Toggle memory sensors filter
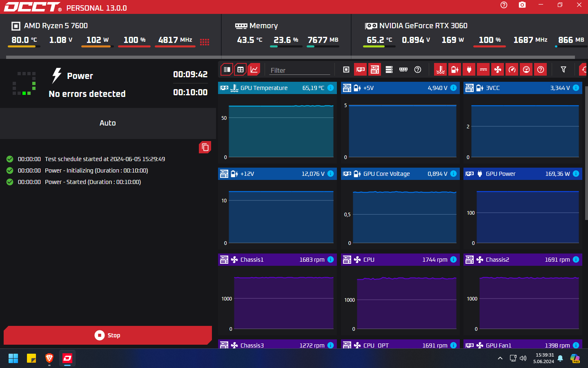Viewport: 588px width, 368px height. (x=403, y=70)
